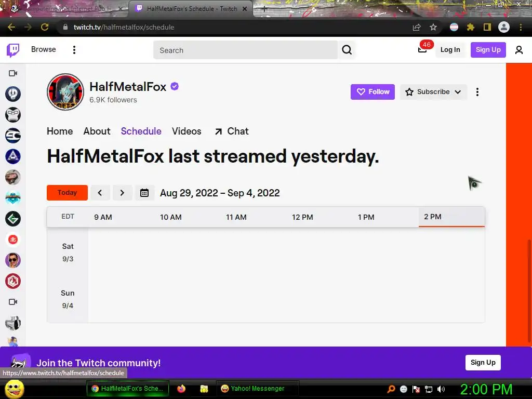The height and width of the screenshot is (399, 532).
Task: Select the Schedule tab
Action: tap(141, 131)
